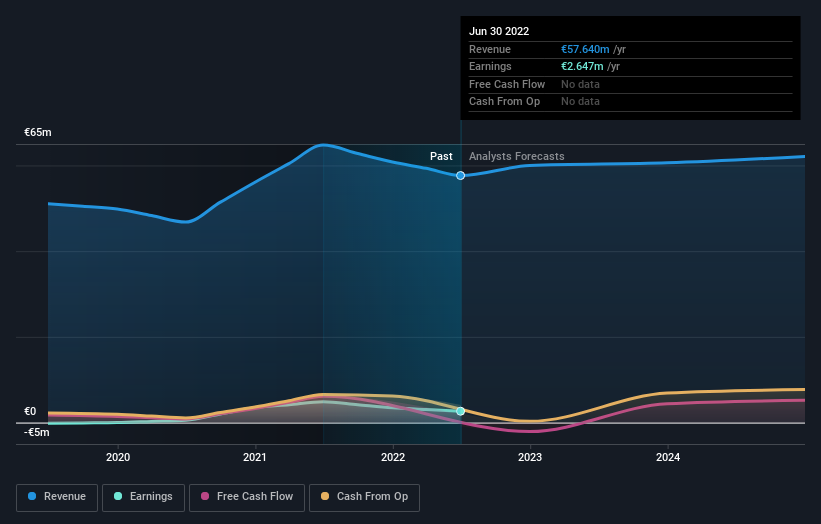Image resolution: width=821 pixels, height=524 pixels.
Task: Click the Revenue tooltip row label
Action: pos(490,49)
